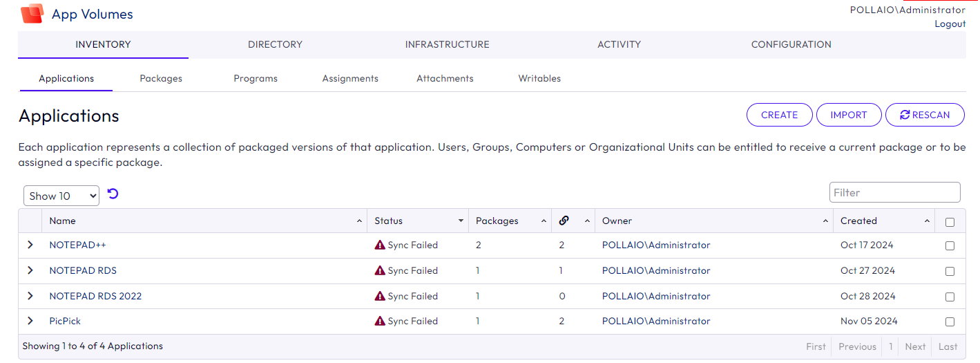Click the Nov 05 2024 created date
This screenshot has width=980, height=363.
pyautogui.click(x=869, y=321)
